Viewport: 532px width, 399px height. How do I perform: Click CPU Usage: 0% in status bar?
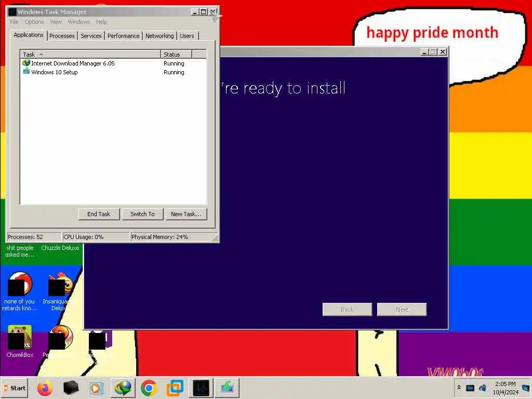pyautogui.click(x=96, y=237)
